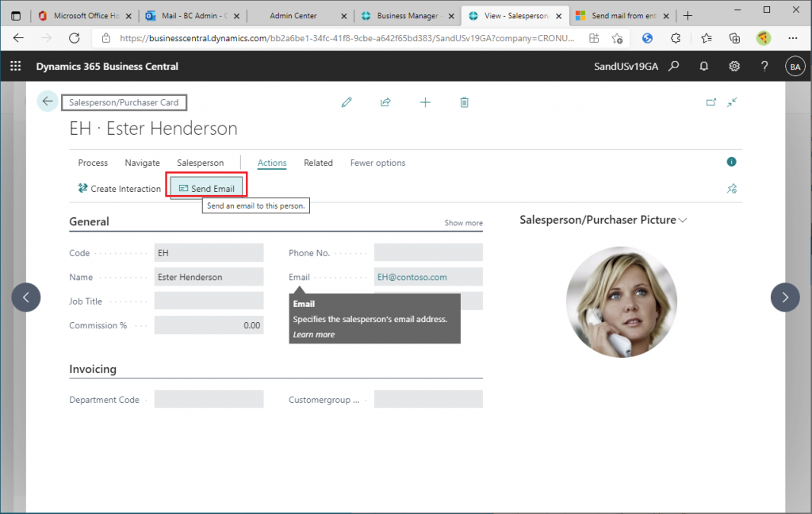Click the Job Title field
Screen dimensions: 812x514
pyautogui.click(x=209, y=301)
